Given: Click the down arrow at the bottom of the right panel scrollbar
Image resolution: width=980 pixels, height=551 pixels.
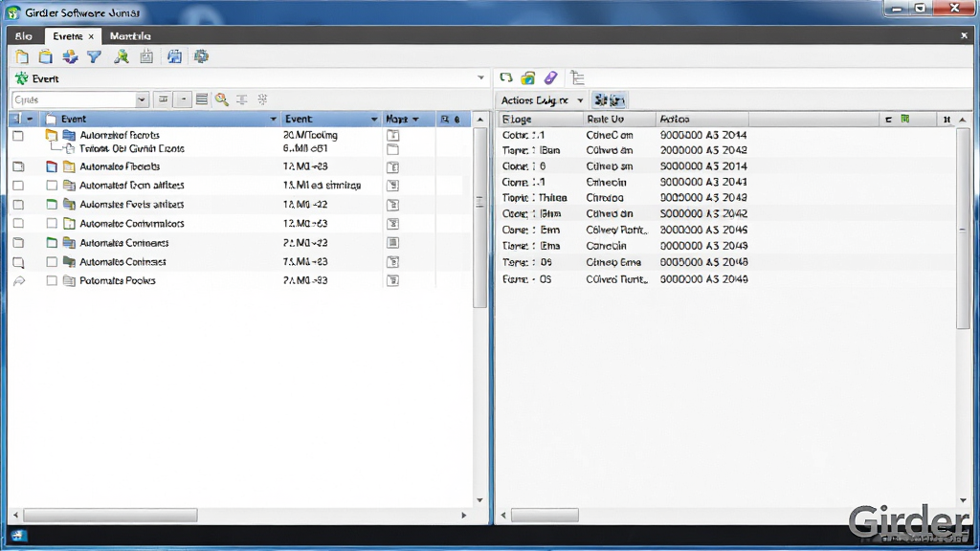Looking at the screenshot, I should click(963, 500).
